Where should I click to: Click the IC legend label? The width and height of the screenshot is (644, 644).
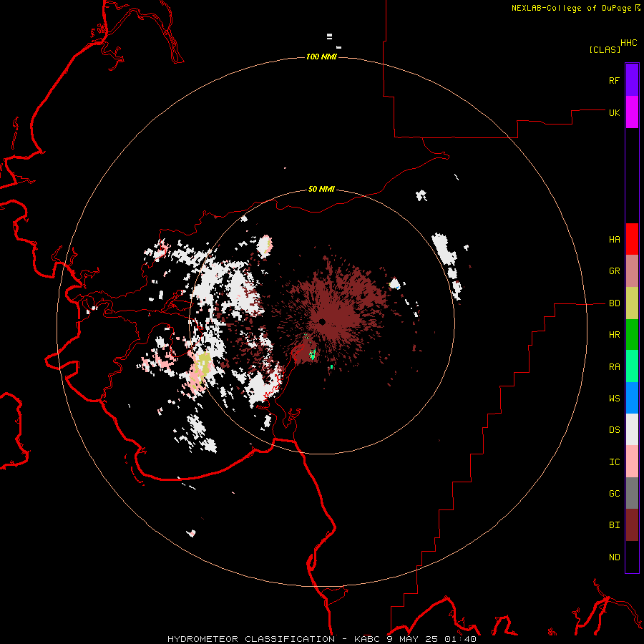614,462
